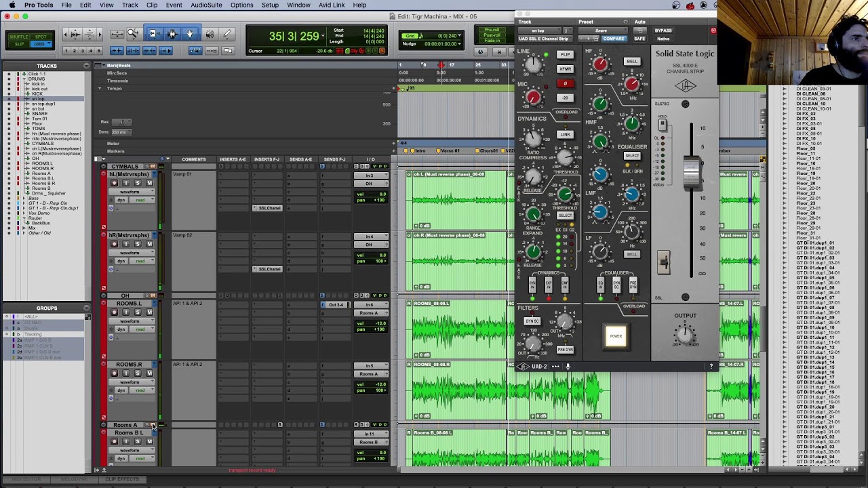The height and width of the screenshot is (488, 868).
Task: Click the record button on hL(Mstrvrsphs) track
Action: 114,183
